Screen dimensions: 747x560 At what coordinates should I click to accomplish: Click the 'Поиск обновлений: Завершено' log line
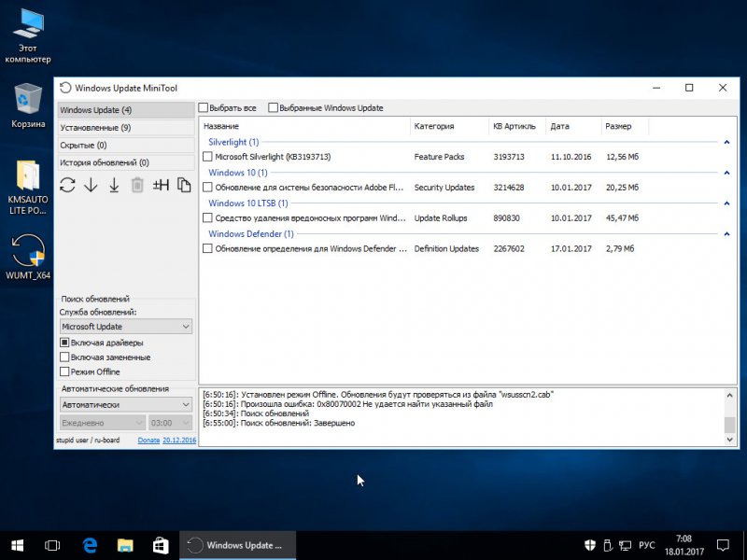[x=278, y=423]
